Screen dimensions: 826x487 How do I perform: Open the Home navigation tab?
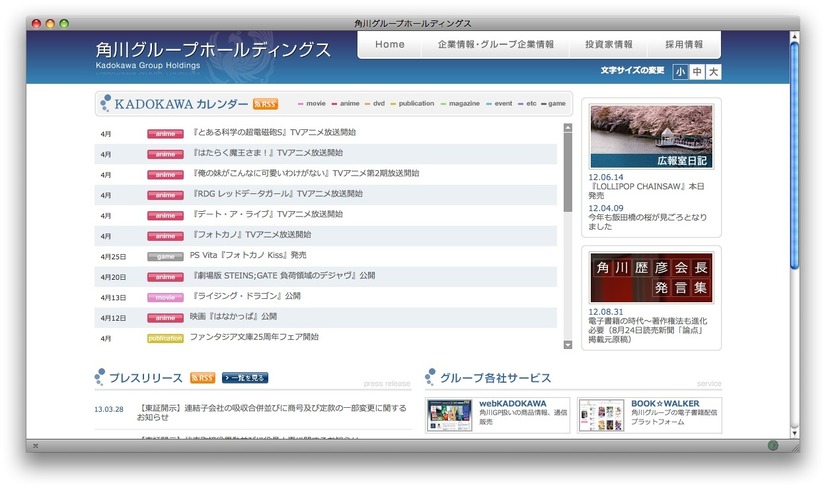click(390, 44)
